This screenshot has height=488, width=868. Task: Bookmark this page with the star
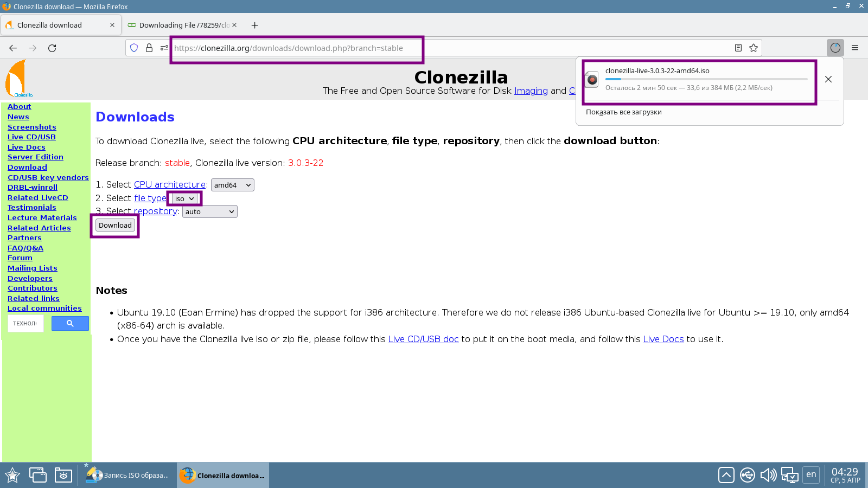tap(754, 48)
